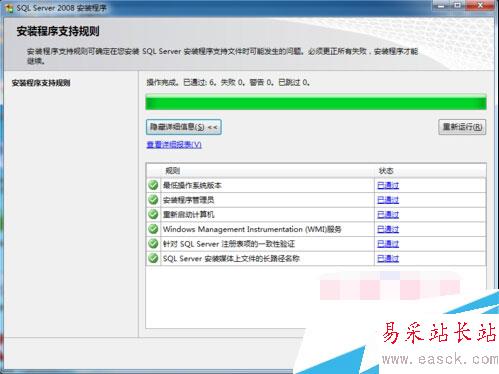This screenshot has height=374, width=499.
Task: Open 已通过 status link for 最低操作系统版本
Action: (388, 185)
